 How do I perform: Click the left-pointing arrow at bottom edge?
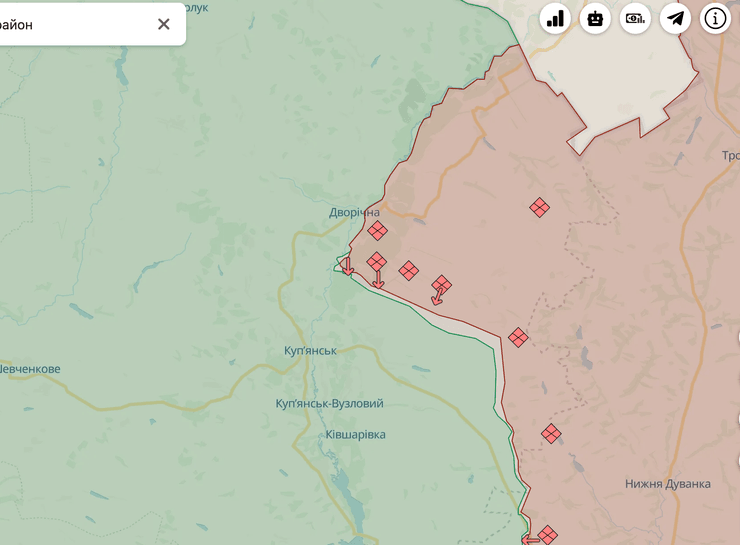530,540
